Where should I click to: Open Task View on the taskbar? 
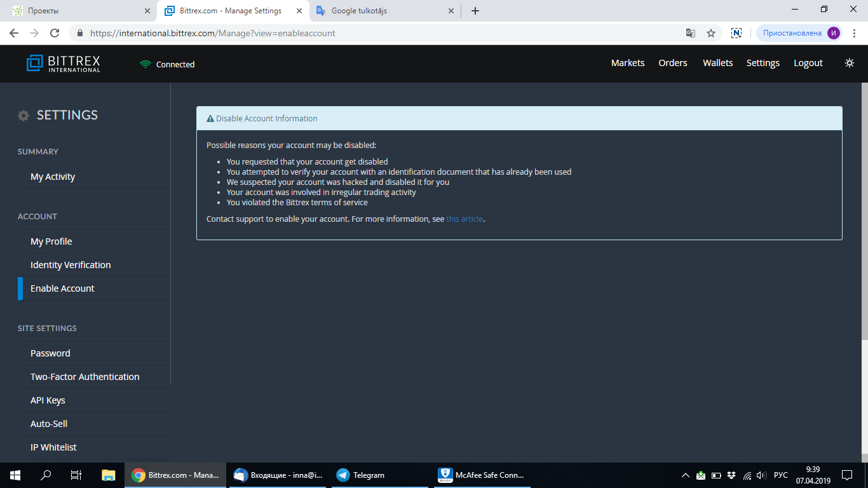[76, 475]
